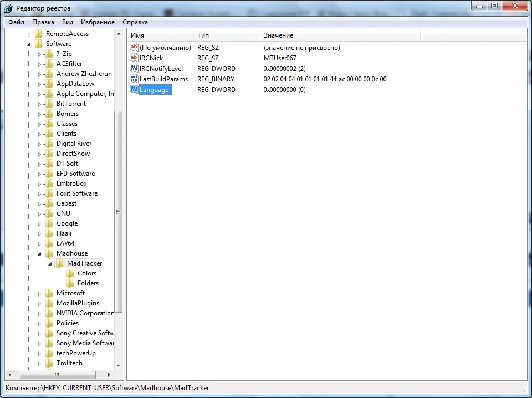Click the string icon next to IRCNick
The height and width of the screenshot is (398, 532).
[x=134, y=58]
